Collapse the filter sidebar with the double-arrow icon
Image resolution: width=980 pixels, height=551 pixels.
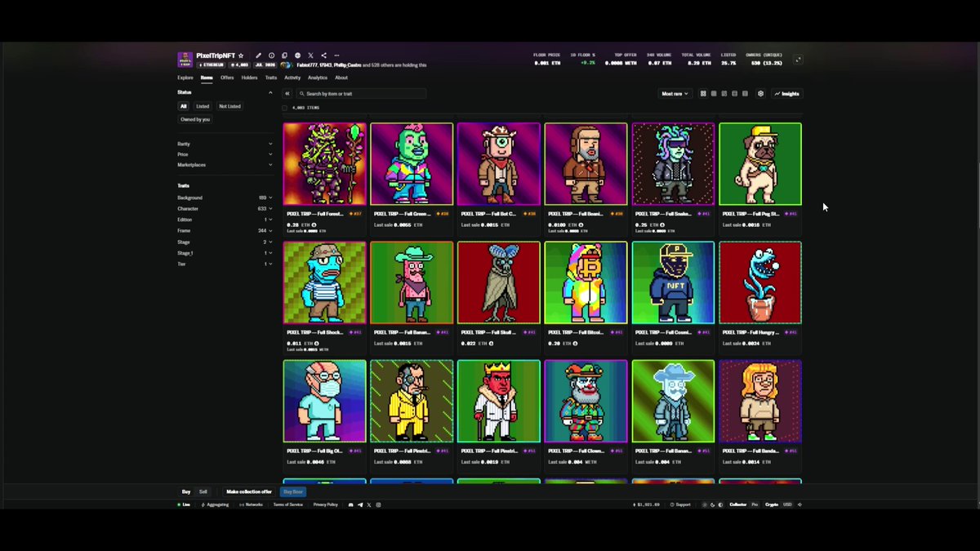[287, 94]
